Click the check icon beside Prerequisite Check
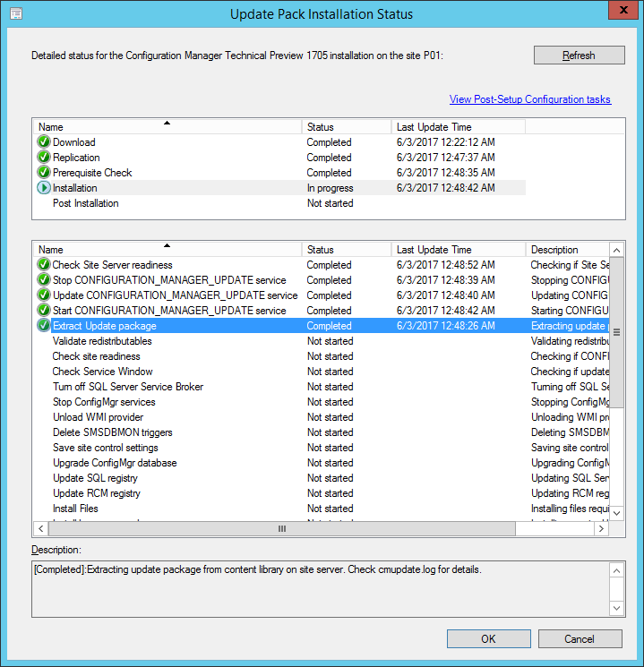The image size is (644, 667). [43, 173]
